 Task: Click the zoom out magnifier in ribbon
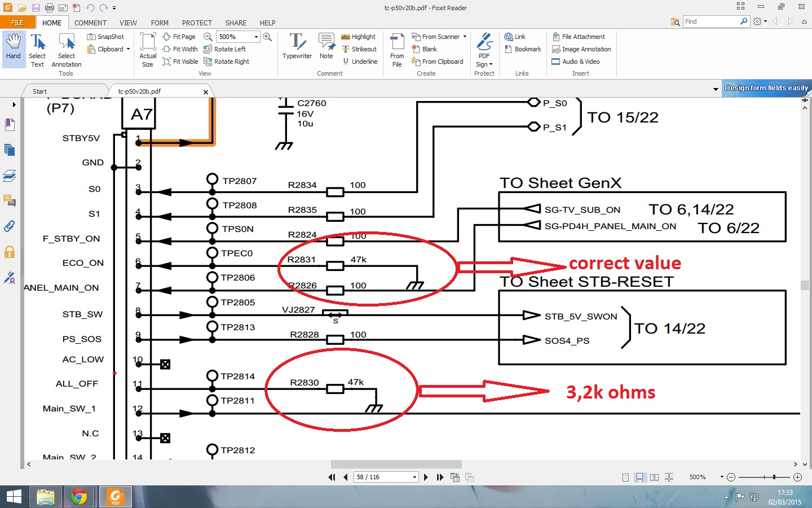208,37
